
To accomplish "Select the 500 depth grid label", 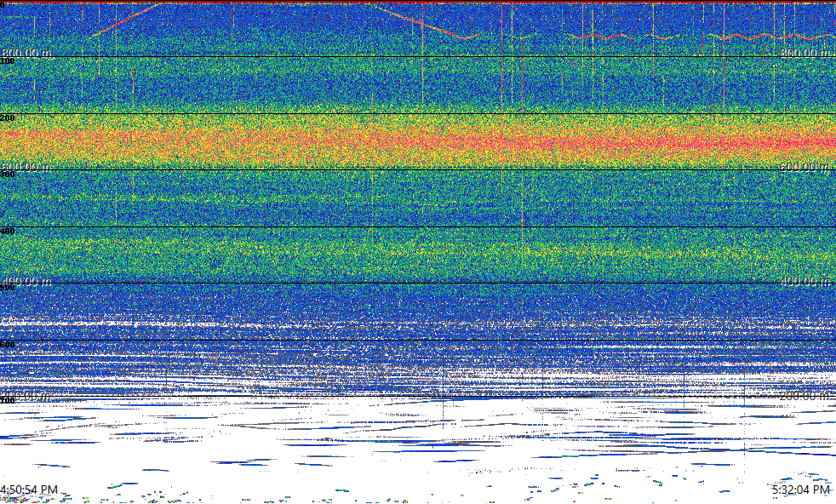I will (8, 288).
